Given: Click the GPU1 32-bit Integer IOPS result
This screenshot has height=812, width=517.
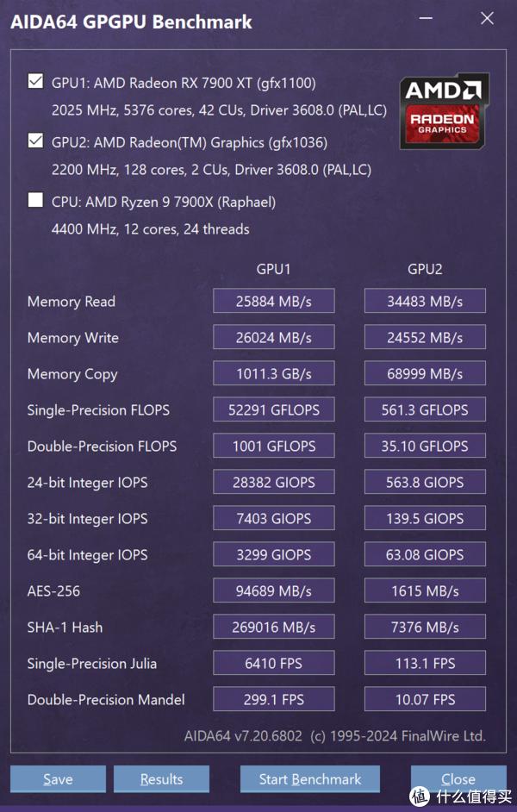Looking at the screenshot, I should point(274,518).
